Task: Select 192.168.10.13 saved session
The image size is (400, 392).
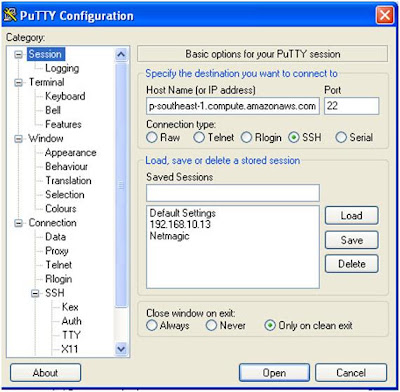Action: pos(180,224)
